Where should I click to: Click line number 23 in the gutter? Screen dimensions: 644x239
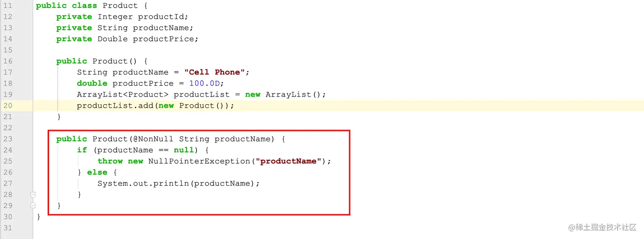click(x=8, y=139)
